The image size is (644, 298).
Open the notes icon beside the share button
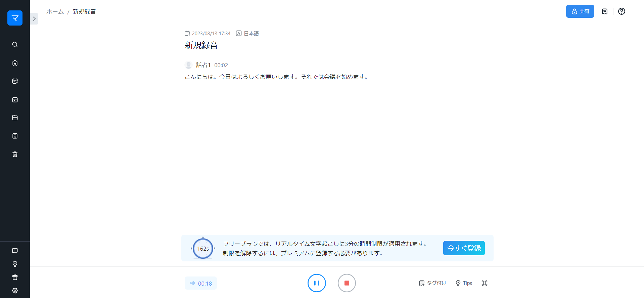[x=605, y=11]
